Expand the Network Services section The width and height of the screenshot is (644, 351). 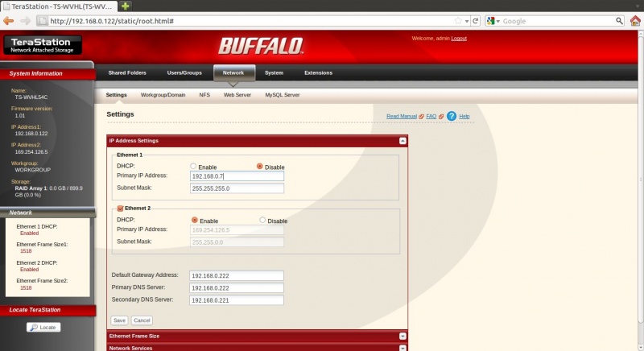402,348
